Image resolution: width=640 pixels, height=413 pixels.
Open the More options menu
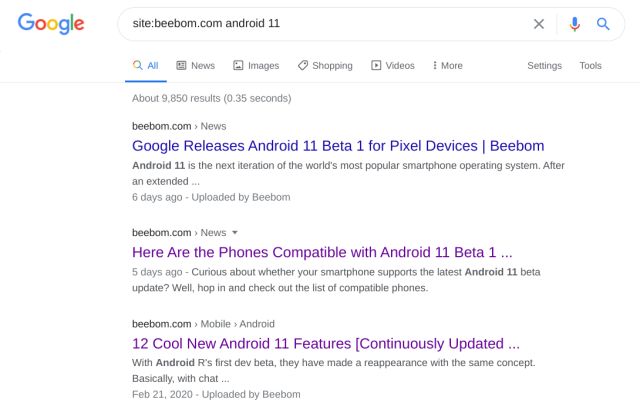(448, 65)
